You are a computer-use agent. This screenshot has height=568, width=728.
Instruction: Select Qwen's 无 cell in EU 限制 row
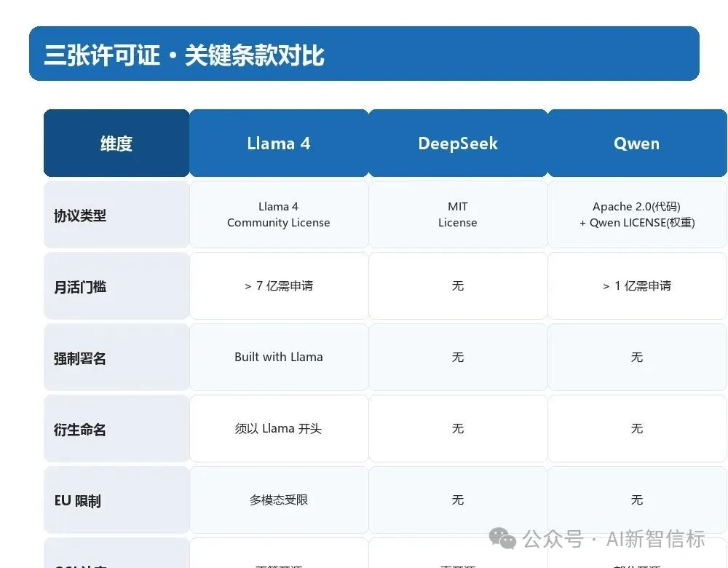(x=637, y=500)
